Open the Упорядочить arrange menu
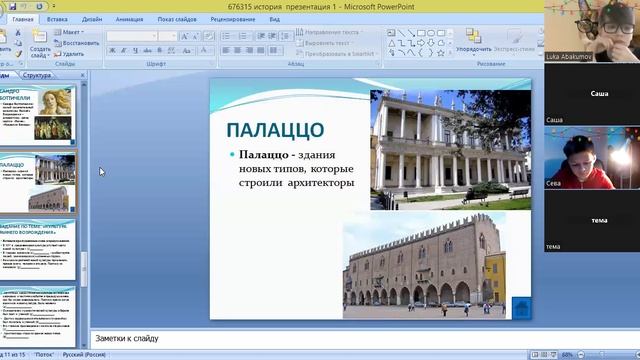 coord(473,42)
